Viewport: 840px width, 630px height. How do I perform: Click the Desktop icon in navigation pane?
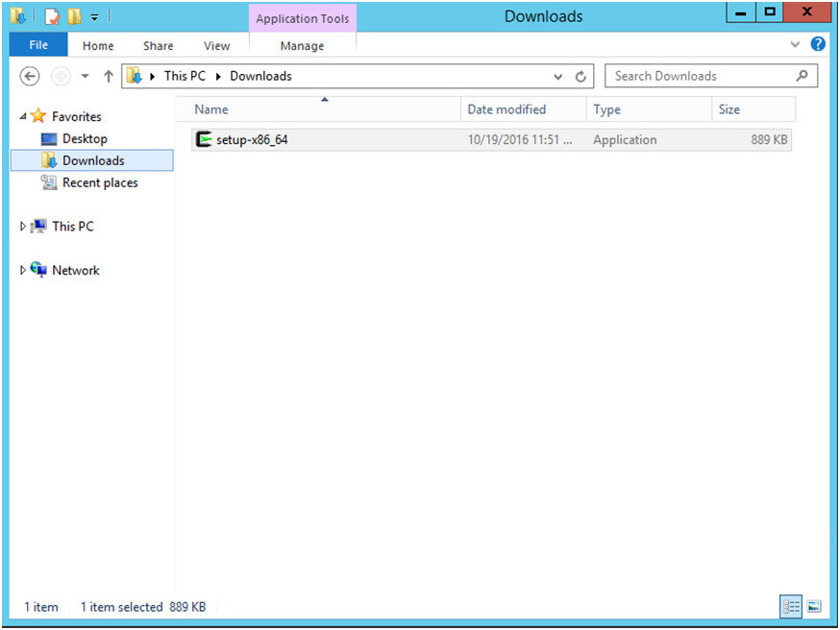coord(49,139)
